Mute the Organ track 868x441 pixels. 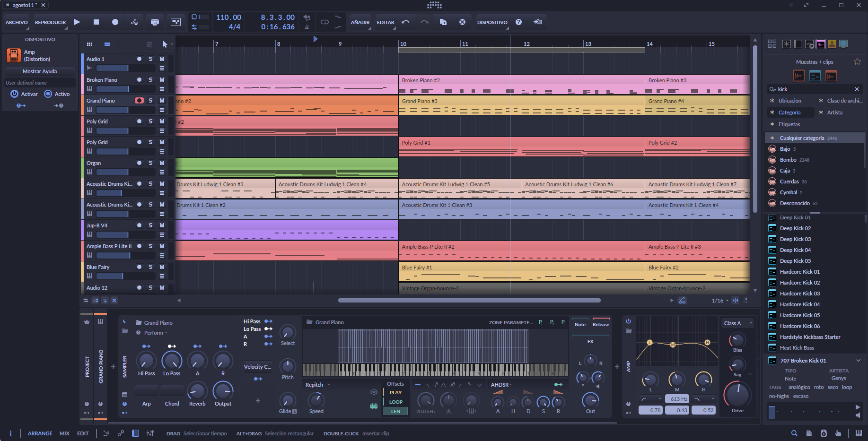tap(162, 163)
